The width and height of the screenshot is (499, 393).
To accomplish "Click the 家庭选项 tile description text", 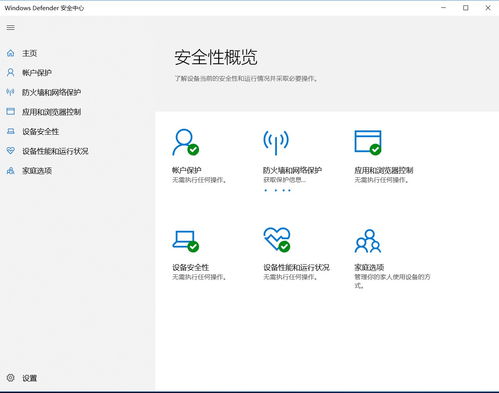I will [x=392, y=281].
